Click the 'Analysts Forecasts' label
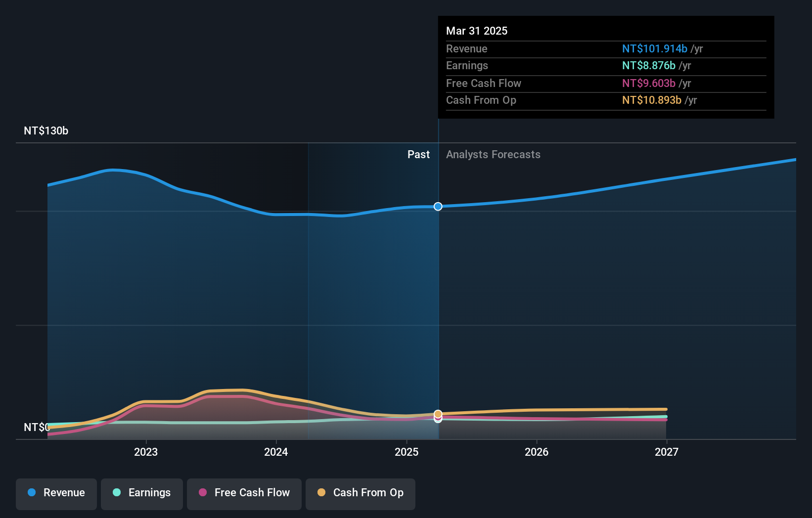The width and height of the screenshot is (812, 518). pyautogui.click(x=493, y=154)
